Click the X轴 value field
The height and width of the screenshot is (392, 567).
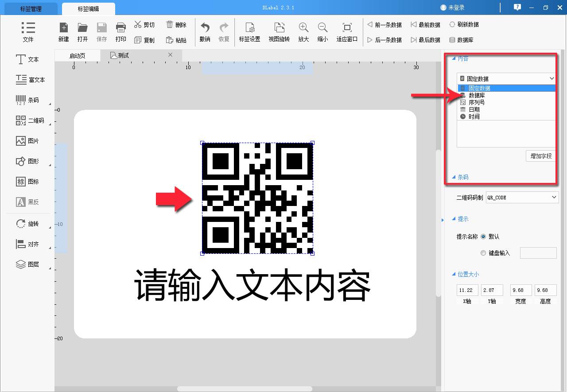click(467, 290)
